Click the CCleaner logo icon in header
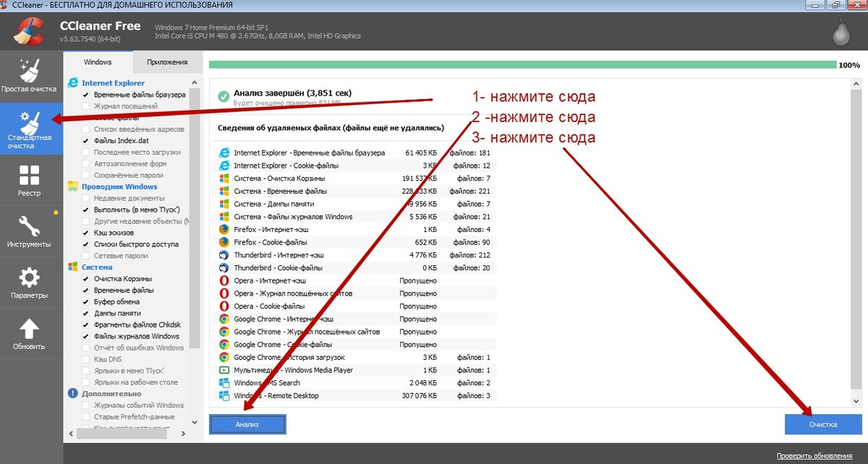 [x=29, y=30]
